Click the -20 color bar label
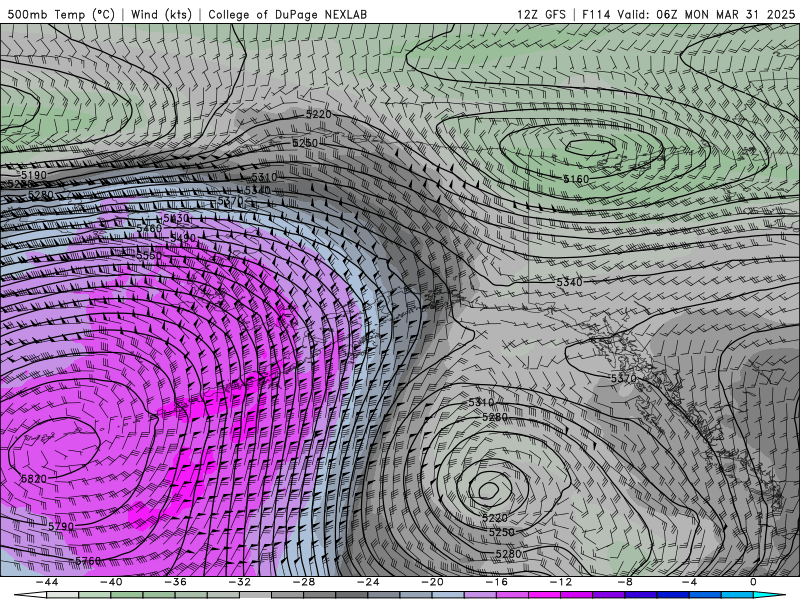Image resolution: width=800 pixels, height=600 pixels. (x=433, y=582)
